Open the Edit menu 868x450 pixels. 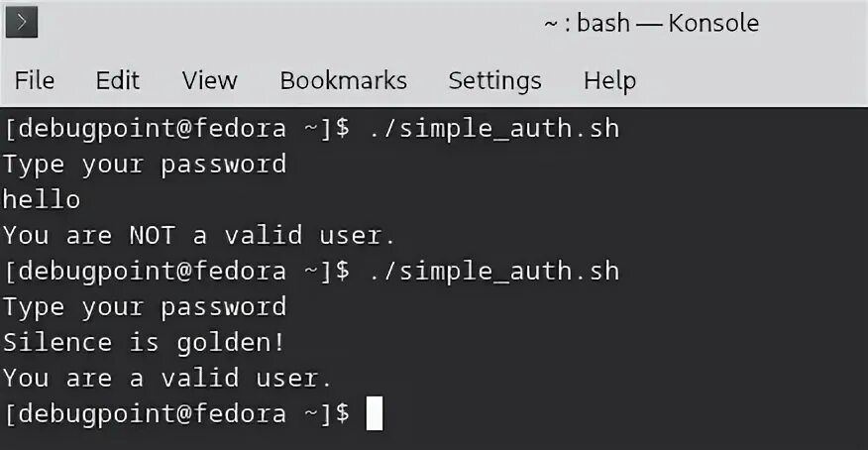(117, 81)
